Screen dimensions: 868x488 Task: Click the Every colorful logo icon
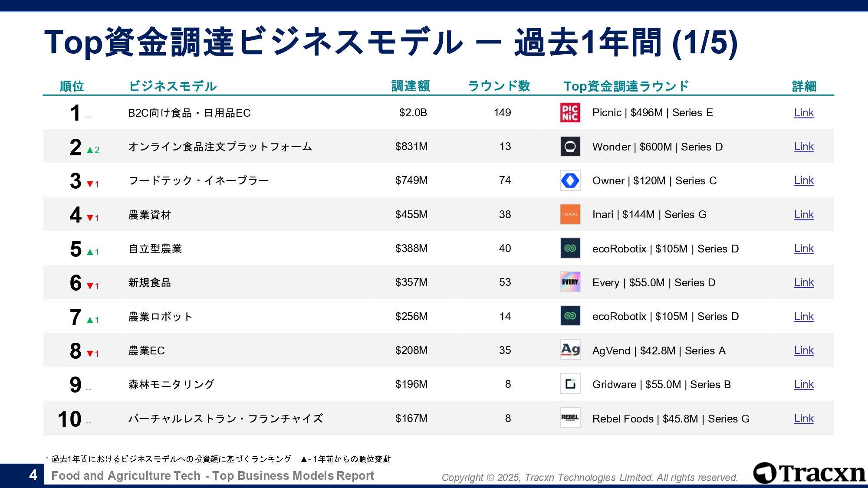(x=570, y=282)
